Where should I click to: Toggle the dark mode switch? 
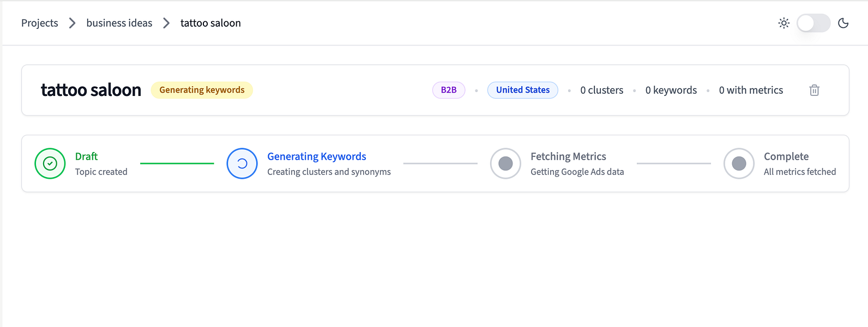tap(813, 23)
